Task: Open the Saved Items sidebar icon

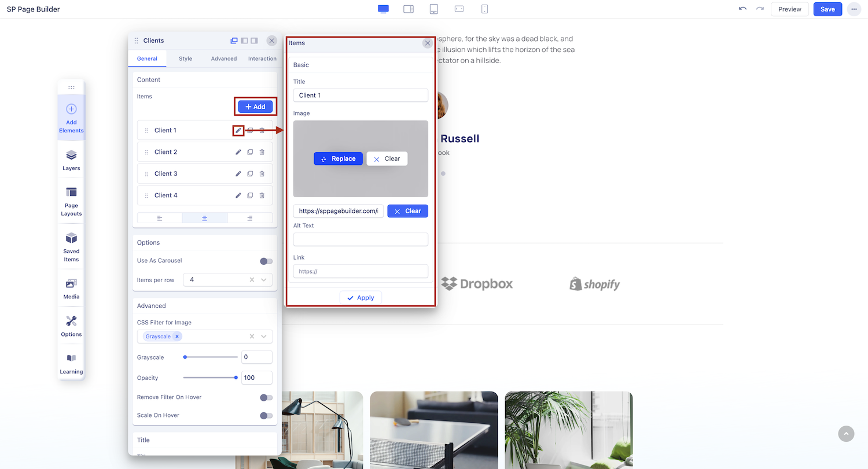Action: click(x=71, y=247)
